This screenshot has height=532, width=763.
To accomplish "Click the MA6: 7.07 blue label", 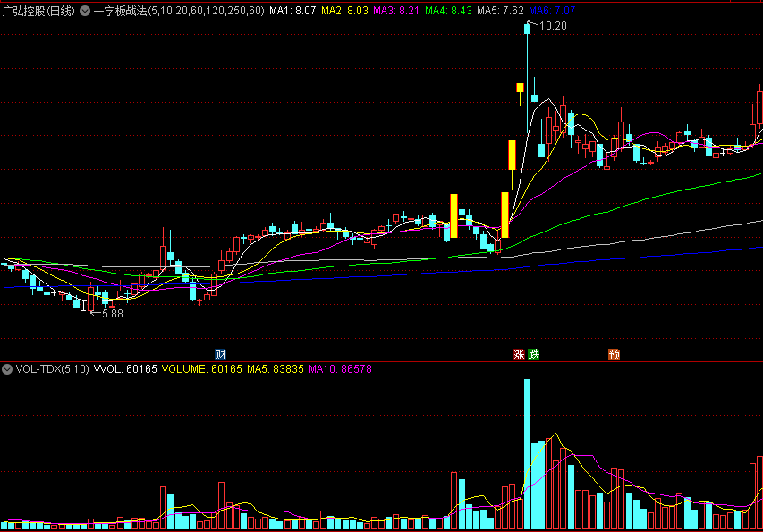I will (x=552, y=11).
